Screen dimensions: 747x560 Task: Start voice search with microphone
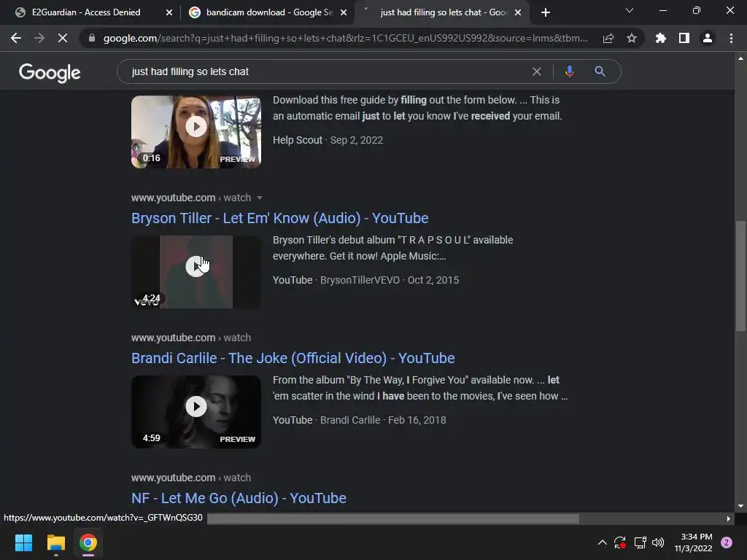pos(569,71)
